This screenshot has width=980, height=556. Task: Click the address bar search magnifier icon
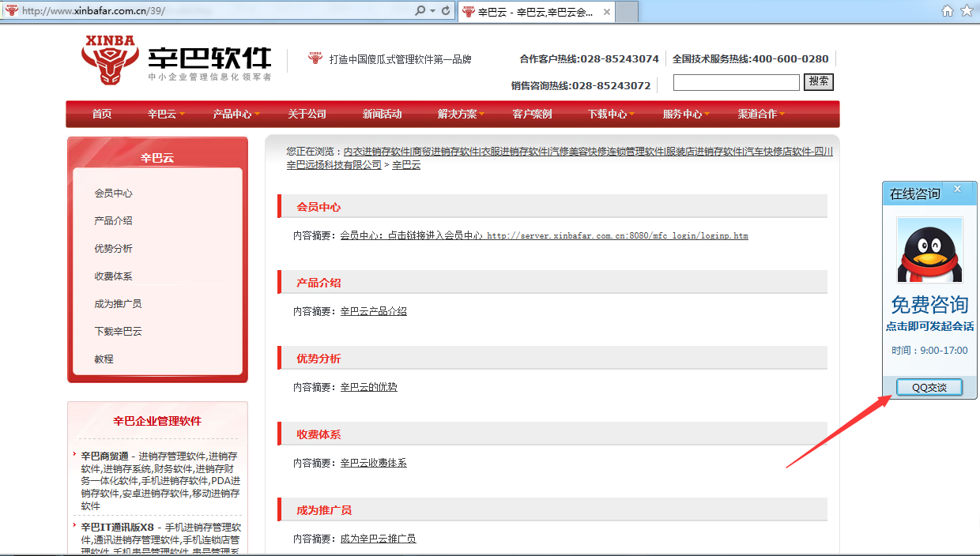(x=420, y=11)
